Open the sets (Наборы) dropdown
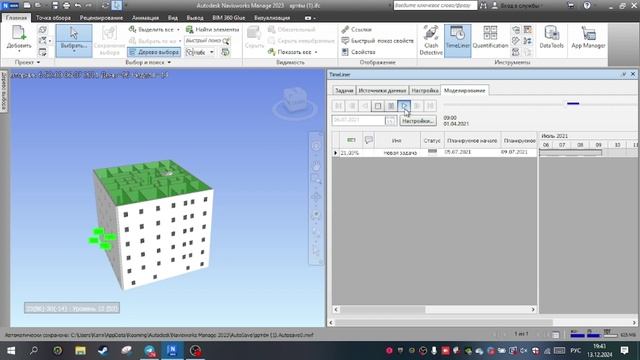This screenshot has height=360, width=640. [x=211, y=52]
